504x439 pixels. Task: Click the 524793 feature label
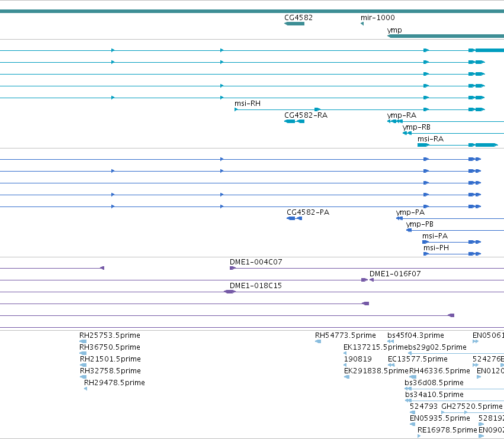[x=423, y=406]
